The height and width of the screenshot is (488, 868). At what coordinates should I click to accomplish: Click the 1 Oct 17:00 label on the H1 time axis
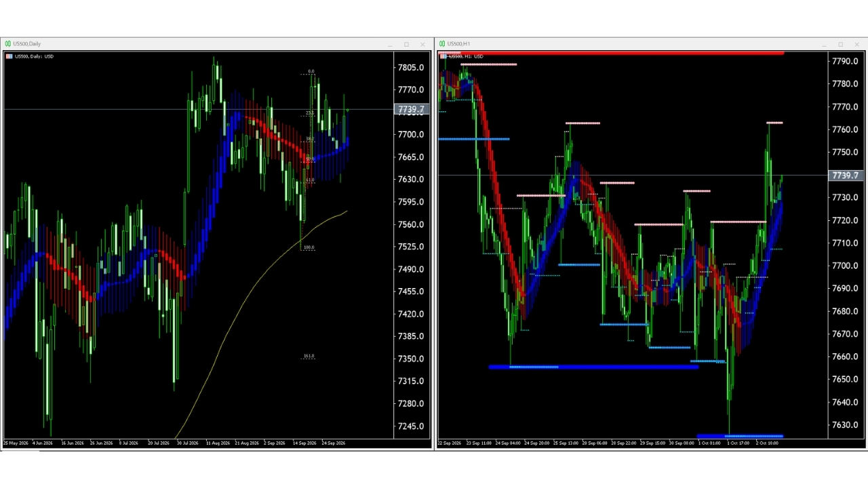pos(738,443)
